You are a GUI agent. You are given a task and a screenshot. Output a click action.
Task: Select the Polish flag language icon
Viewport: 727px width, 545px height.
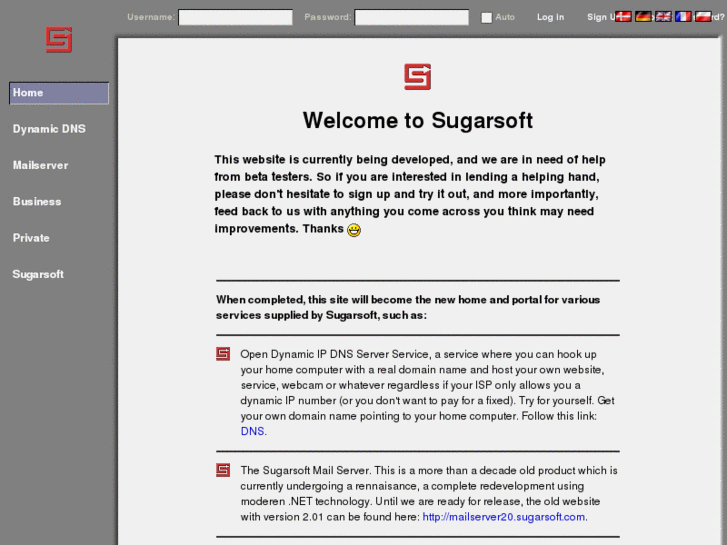click(703, 17)
